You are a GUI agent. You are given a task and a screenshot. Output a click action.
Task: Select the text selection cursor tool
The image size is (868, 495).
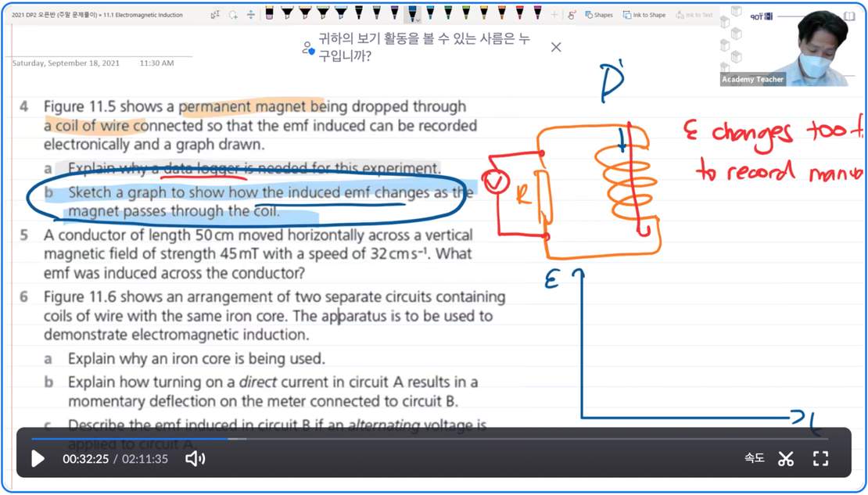215,15
